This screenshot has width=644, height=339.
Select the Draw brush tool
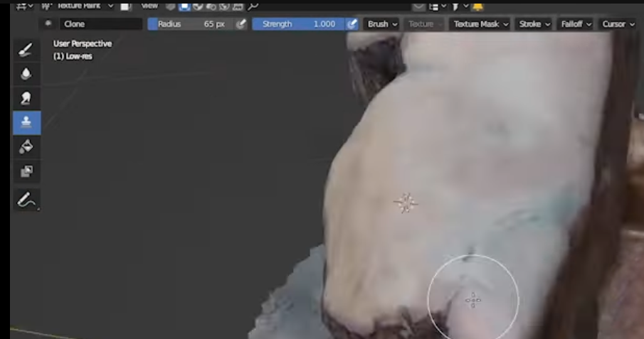pyautogui.click(x=27, y=50)
